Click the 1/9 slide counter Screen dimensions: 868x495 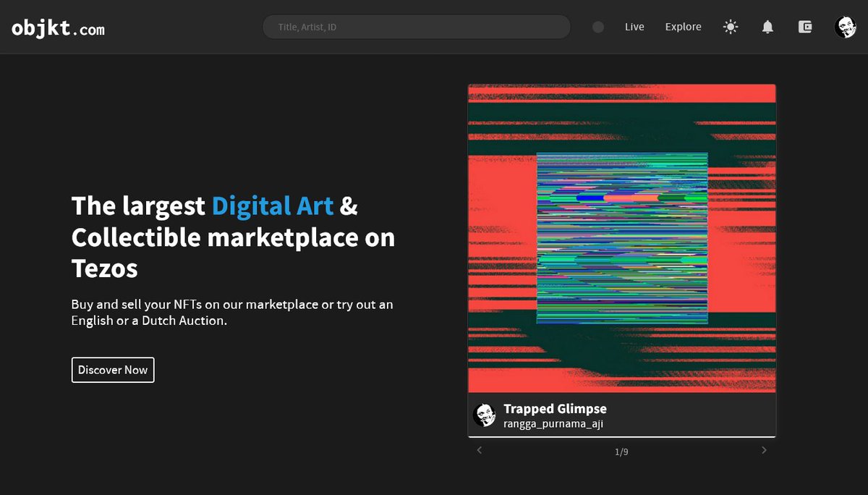(x=621, y=452)
